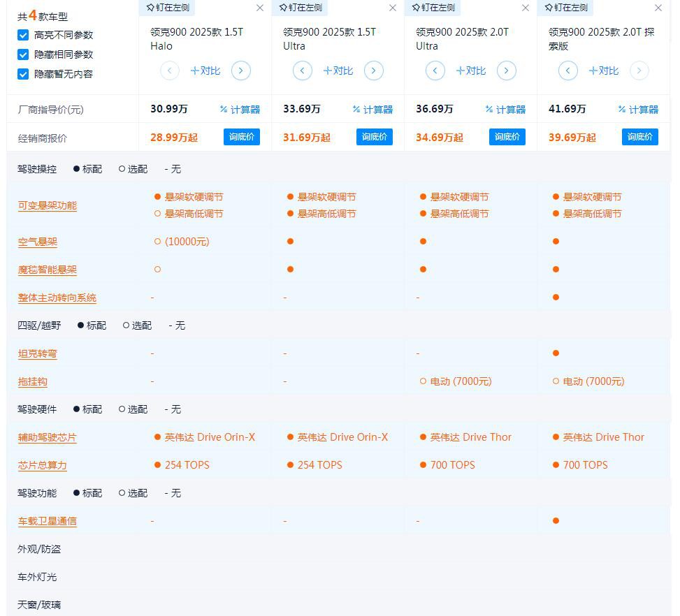Add a model via +对比 under 1.5T Ultra
Viewport: 680px width, 616px height.
[338, 71]
